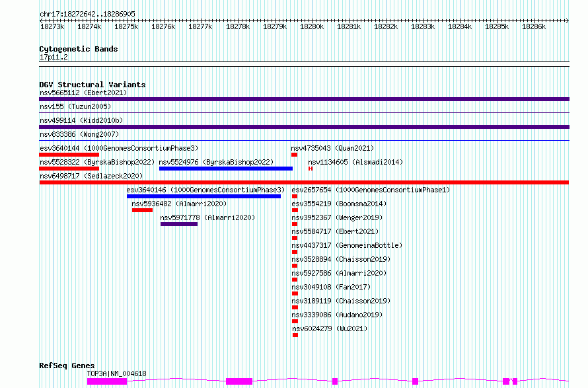Click the 18273k ruler tick label

coord(52,26)
